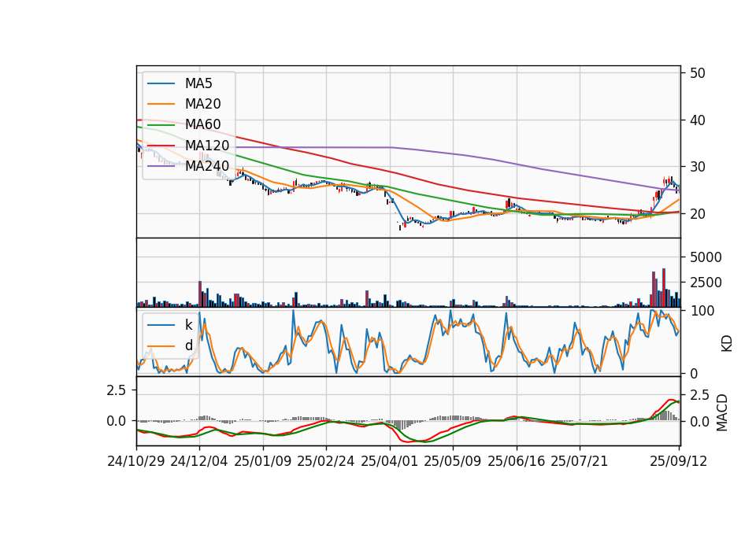Click the KD axis value 100
The width and height of the screenshot is (756, 543).
[x=702, y=311]
